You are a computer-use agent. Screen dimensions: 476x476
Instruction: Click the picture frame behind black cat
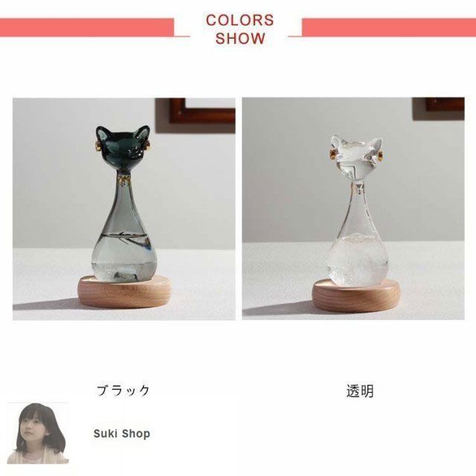tap(195, 115)
